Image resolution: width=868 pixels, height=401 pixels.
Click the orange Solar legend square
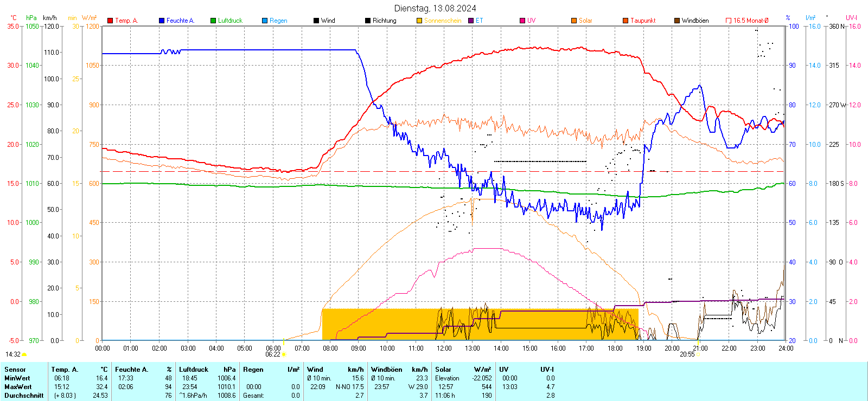[x=574, y=21]
